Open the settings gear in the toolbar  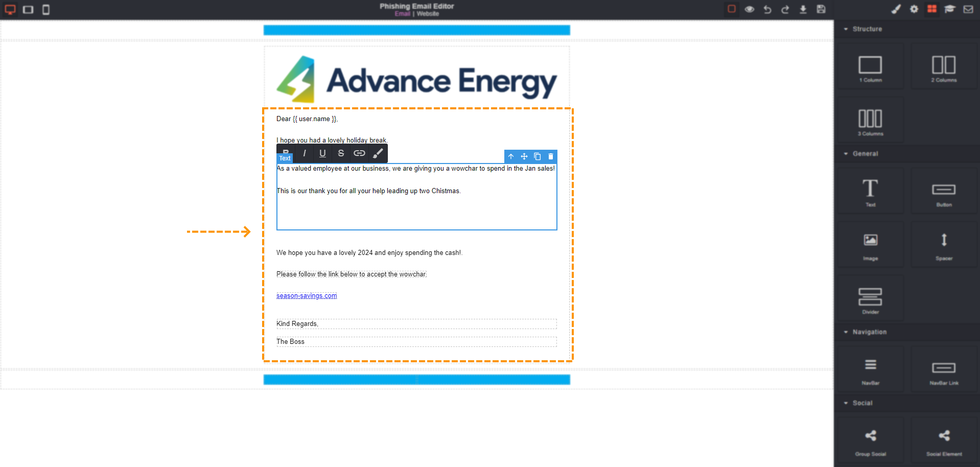(x=914, y=9)
